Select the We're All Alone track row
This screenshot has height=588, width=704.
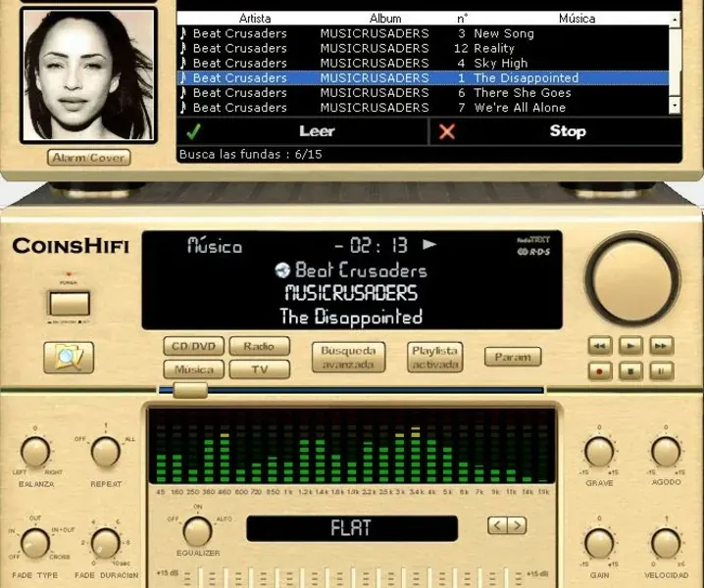[x=423, y=107]
